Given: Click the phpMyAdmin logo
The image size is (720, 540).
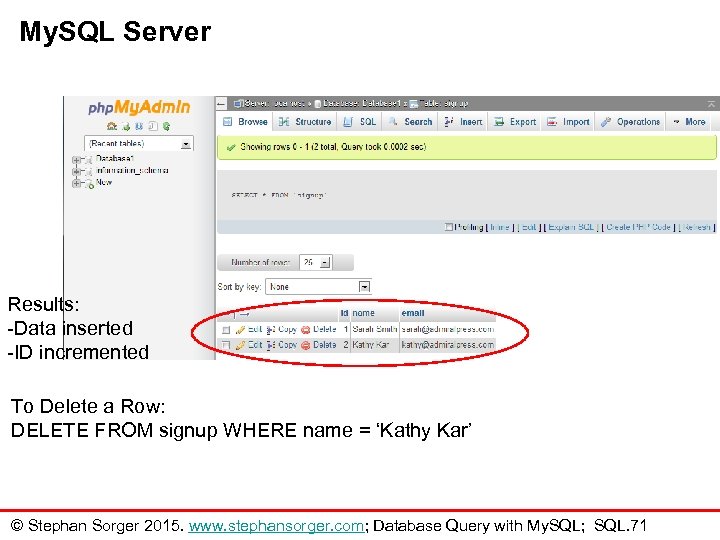Looking at the screenshot, I should (x=139, y=107).
